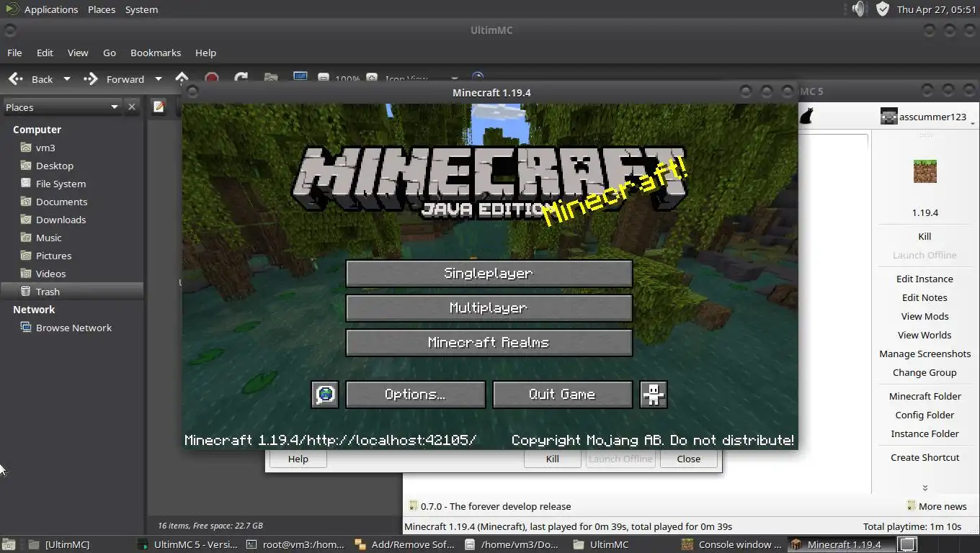Click the Browse Network icon in sidebar
The height and width of the screenshot is (553, 980).
(x=26, y=328)
